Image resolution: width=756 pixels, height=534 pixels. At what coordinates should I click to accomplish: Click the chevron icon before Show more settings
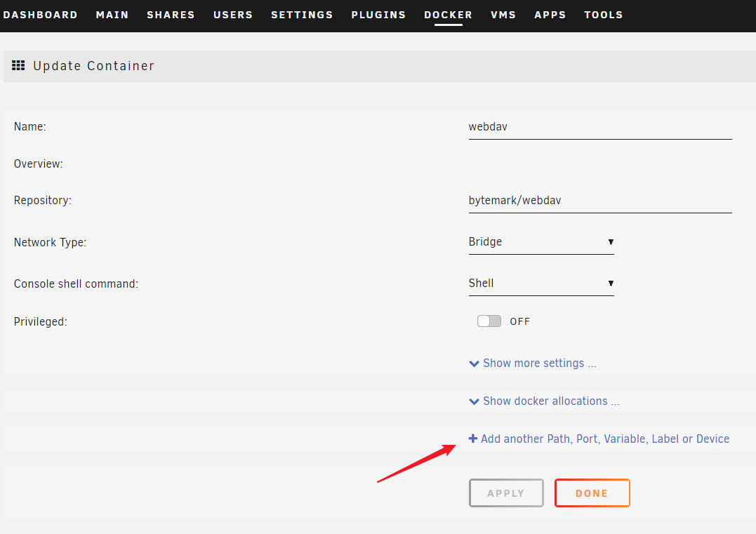tap(475, 363)
